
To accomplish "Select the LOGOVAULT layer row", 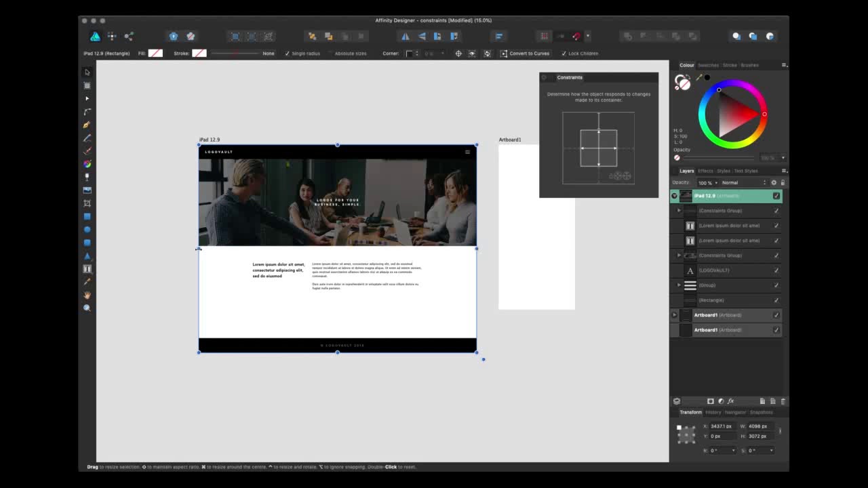I will pos(726,270).
